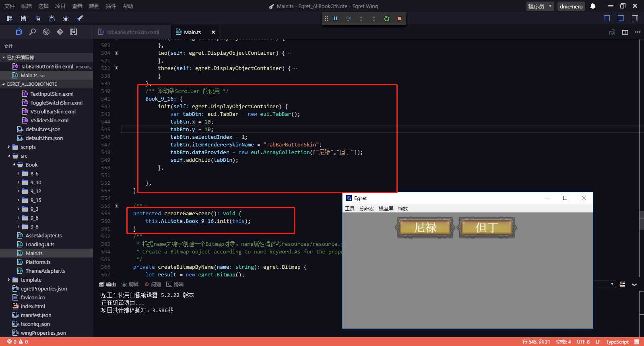This screenshot has width=644, height=346.
Task: Expand the 8_6 folder
Action: click(x=19, y=174)
